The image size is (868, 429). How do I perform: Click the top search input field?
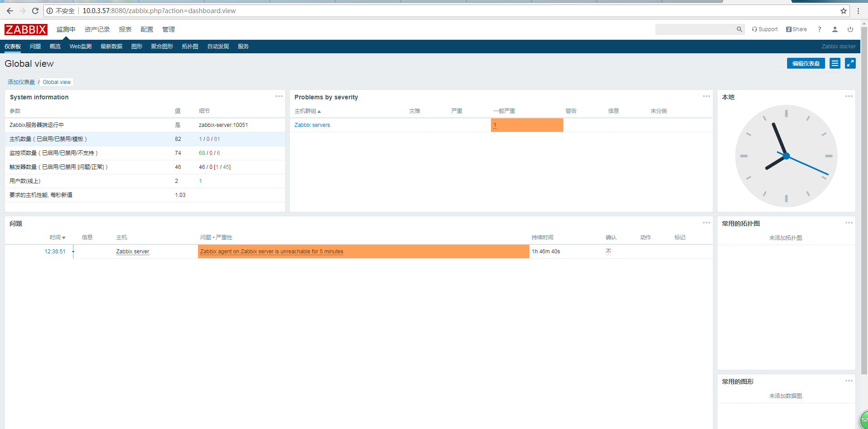pos(695,29)
